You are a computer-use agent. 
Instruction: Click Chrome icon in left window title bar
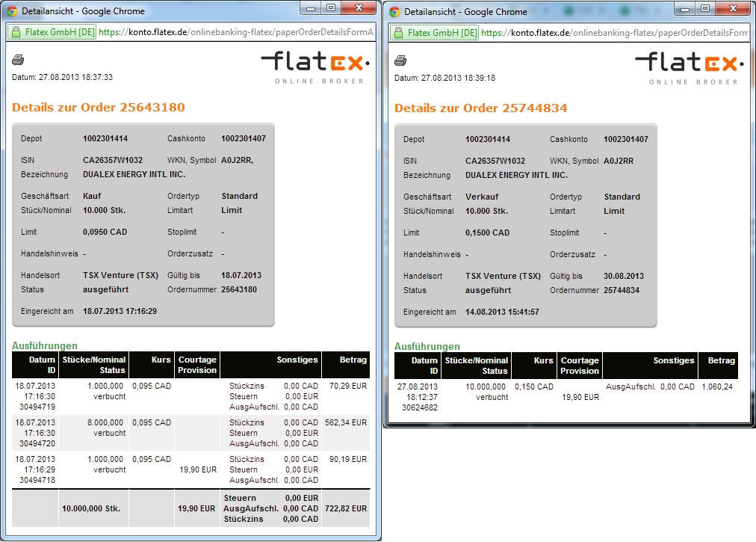[11, 11]
